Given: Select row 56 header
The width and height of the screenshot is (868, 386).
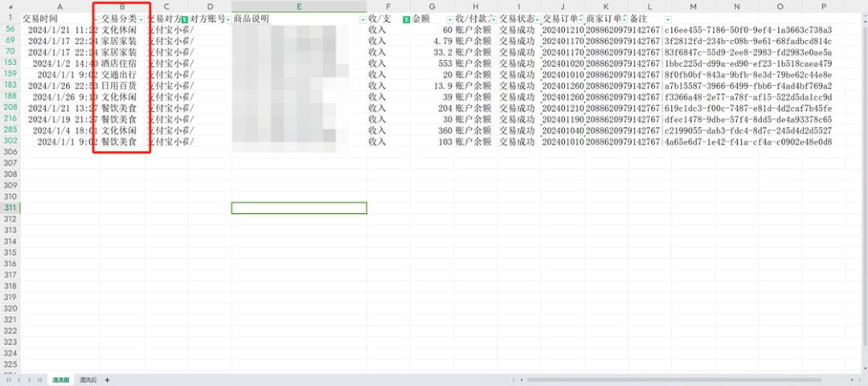Looking at the screenshot, I should point(10,29).
